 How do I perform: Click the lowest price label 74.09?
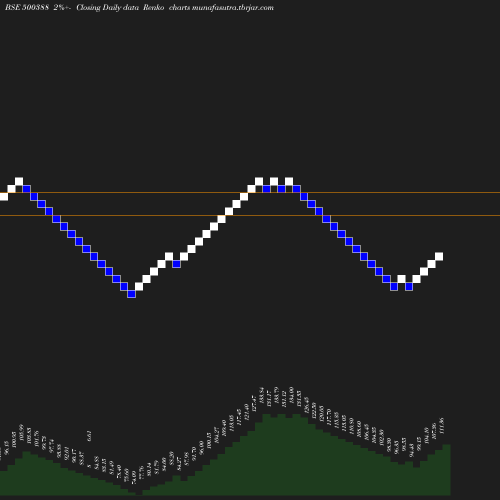pos(134,478)
